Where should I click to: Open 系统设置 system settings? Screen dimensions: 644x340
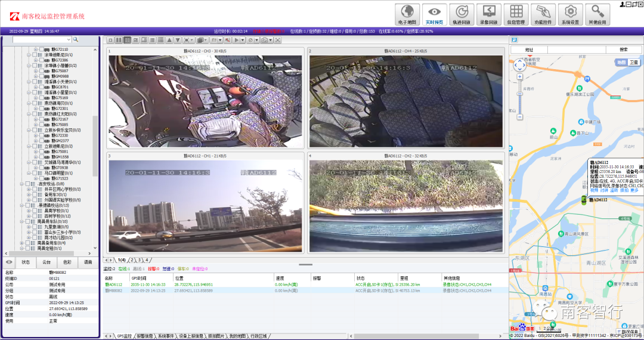570,14
